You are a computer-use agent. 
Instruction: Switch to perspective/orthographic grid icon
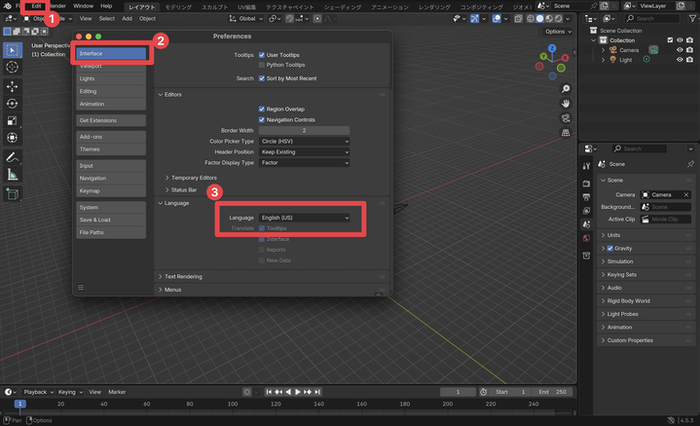[565, 133]
